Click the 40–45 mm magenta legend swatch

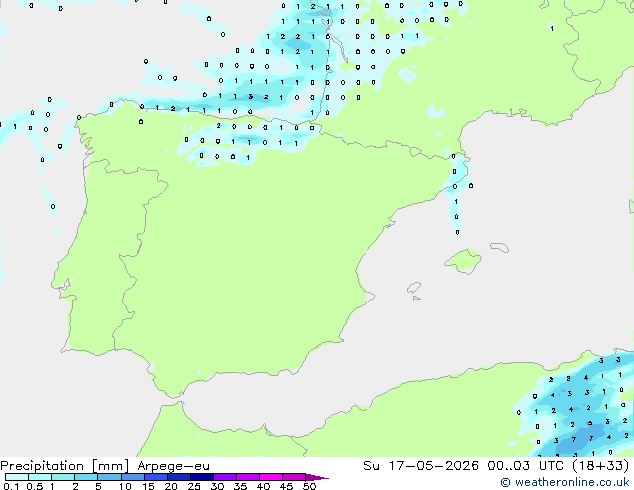271,477
